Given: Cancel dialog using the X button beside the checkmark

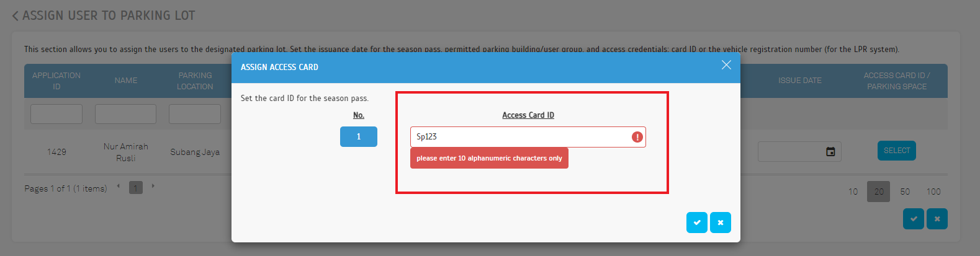Looking at the screenshot, I should click(x=721, y=223).
